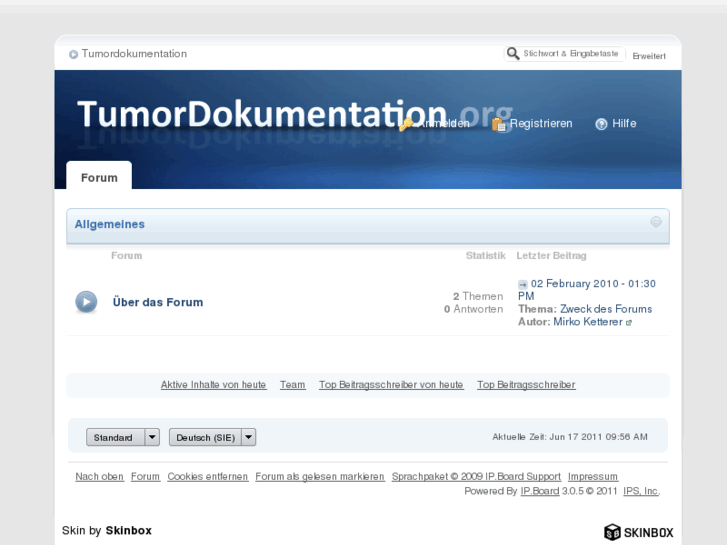This screenshot has height=545, width=727.
Task: Switch to the Forum tab
Action: pyautogui.click(x=99, y=176)
